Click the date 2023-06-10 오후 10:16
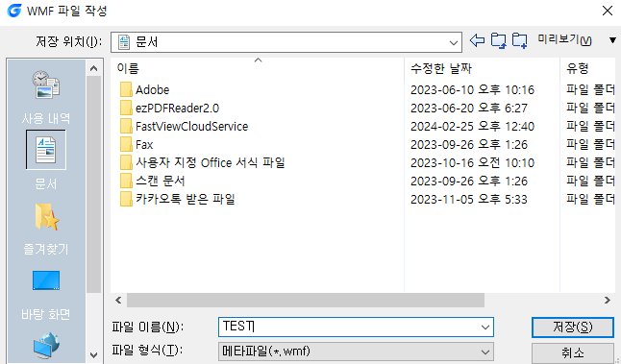The image size is (621, 364). 473,90
